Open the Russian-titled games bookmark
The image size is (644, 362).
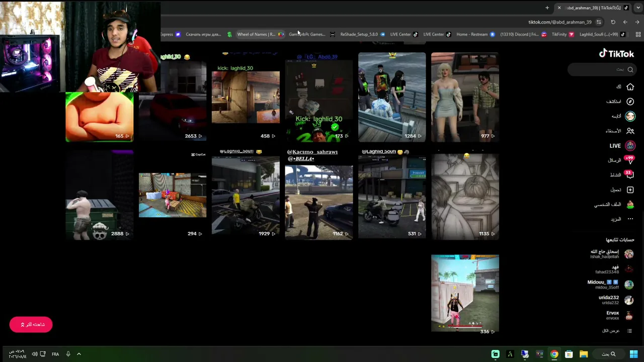point(208,34)
